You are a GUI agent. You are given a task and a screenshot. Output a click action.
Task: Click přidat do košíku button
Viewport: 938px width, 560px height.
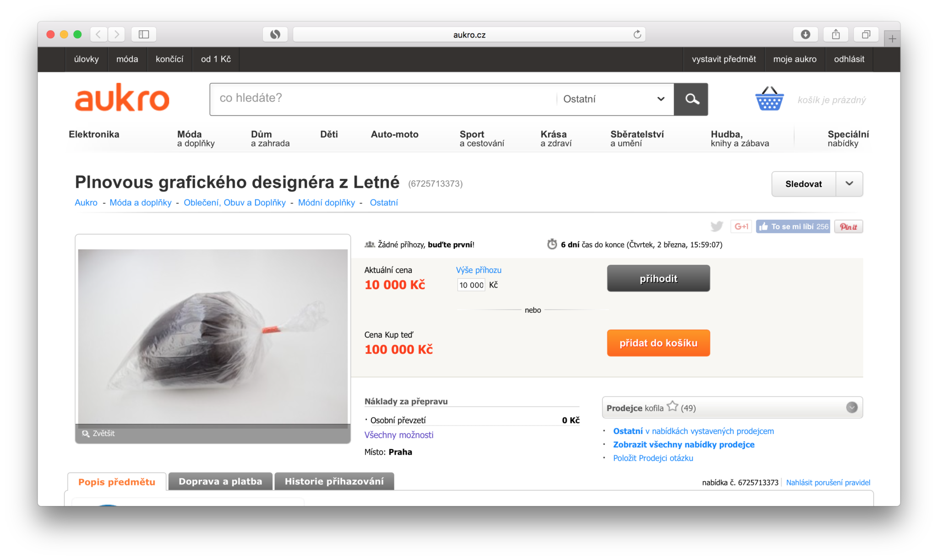pos(658,343)
